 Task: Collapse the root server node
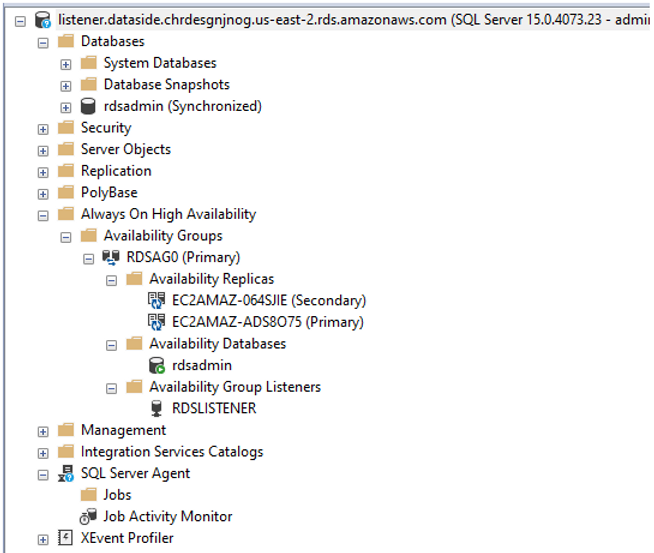pos(20,21)
